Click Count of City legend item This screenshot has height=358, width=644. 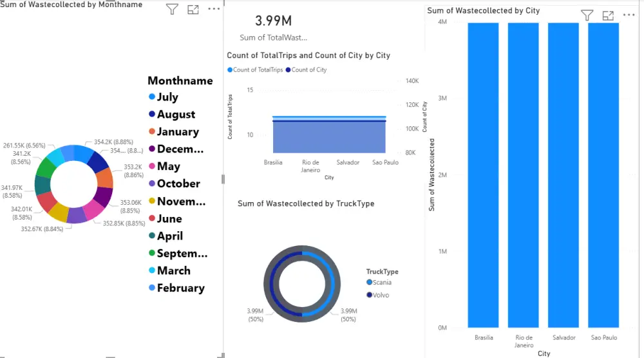[307, 70]
